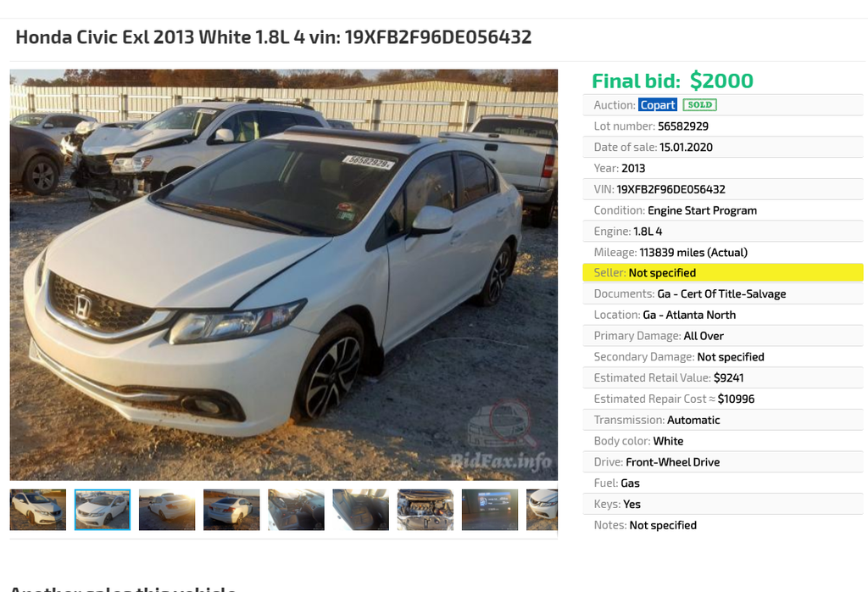This screenshot has width=868, height=592.
Task: Click the Honda Civic Exl 2013 page title
Action: tap(274, 37)
